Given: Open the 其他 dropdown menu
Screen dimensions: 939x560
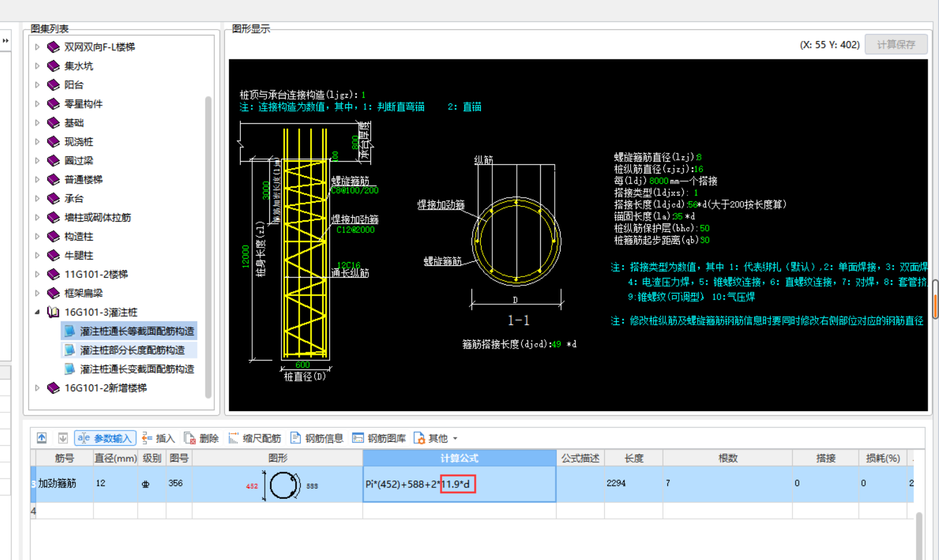Looking at the screenshot, I should click(x=435, y=438).
